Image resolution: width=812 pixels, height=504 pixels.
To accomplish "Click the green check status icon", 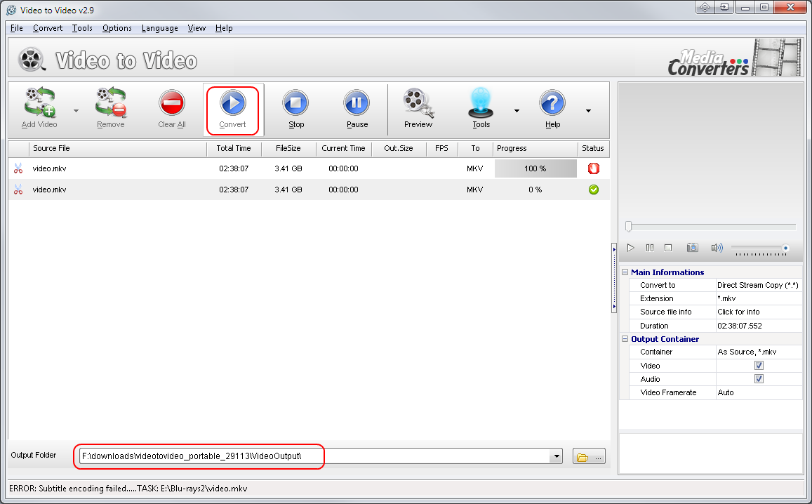I will point(594,190).
